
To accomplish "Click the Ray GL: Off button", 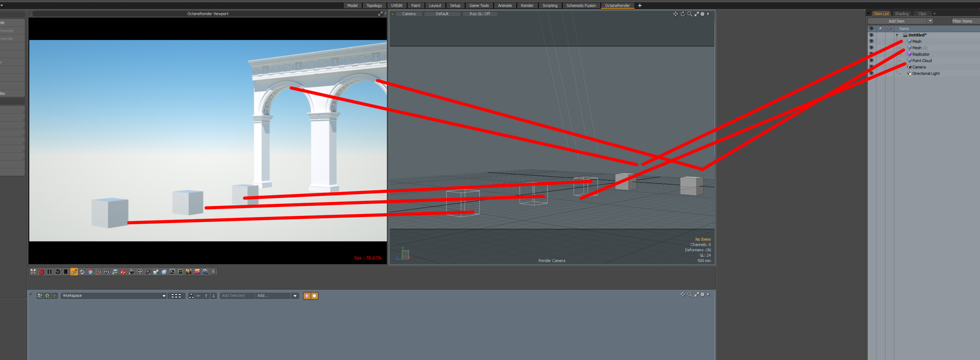I will [x=479, y=14].
